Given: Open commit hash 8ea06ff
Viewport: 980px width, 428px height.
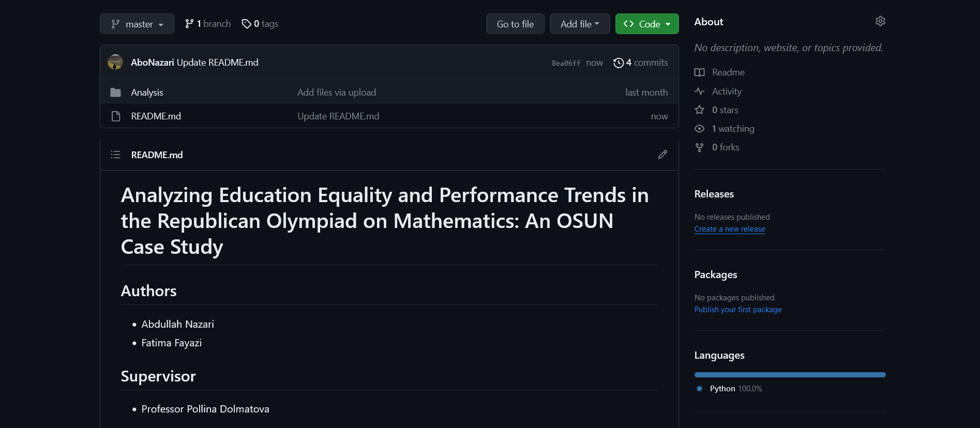Looking at the screenshot, I should tap(566, 63).
